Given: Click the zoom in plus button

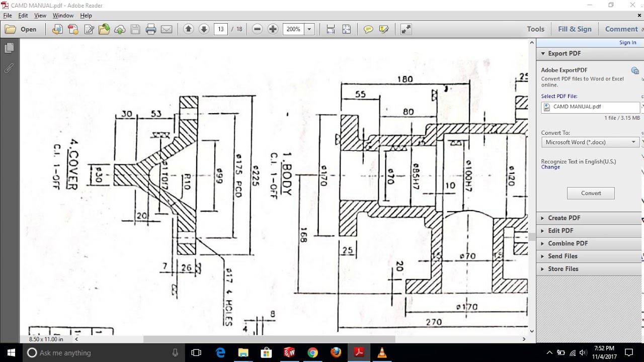Looking at the screenshot, I should coord(273,29).
